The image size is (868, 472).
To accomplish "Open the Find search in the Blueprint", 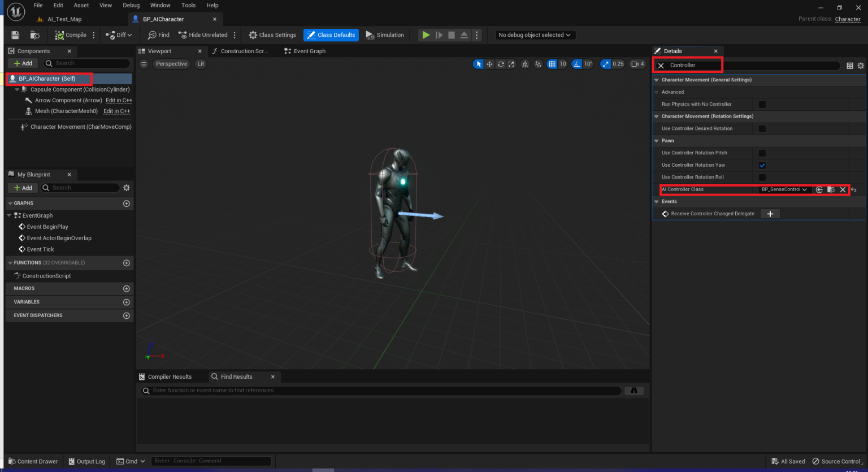I will (x=158, y=34).
